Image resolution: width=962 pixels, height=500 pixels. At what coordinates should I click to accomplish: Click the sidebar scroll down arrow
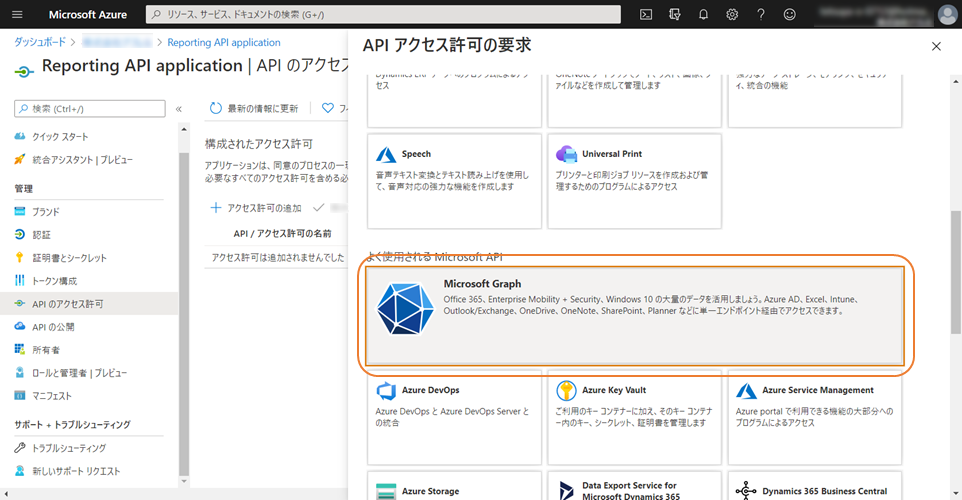[184, 482]
